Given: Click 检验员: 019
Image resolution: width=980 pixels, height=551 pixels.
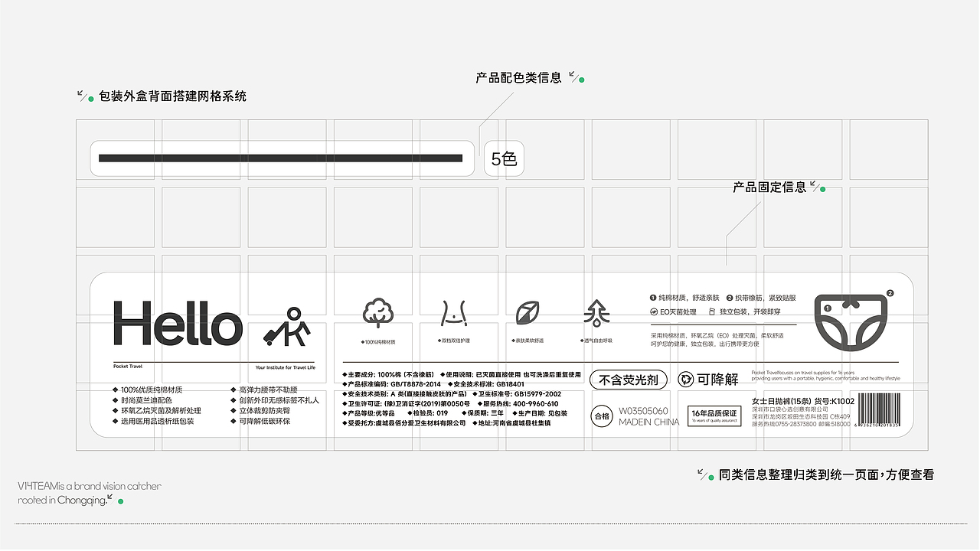Looking at the screenshot, I should coord(426,413).
